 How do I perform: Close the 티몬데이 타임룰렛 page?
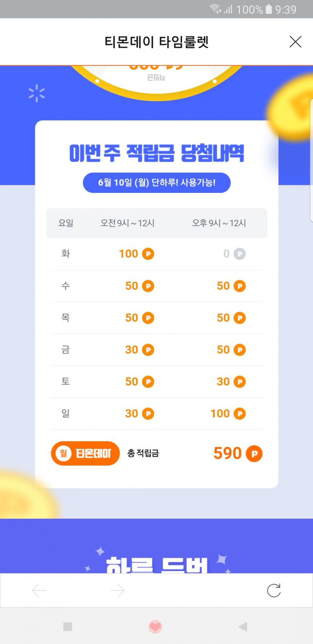tap(295, 41)
